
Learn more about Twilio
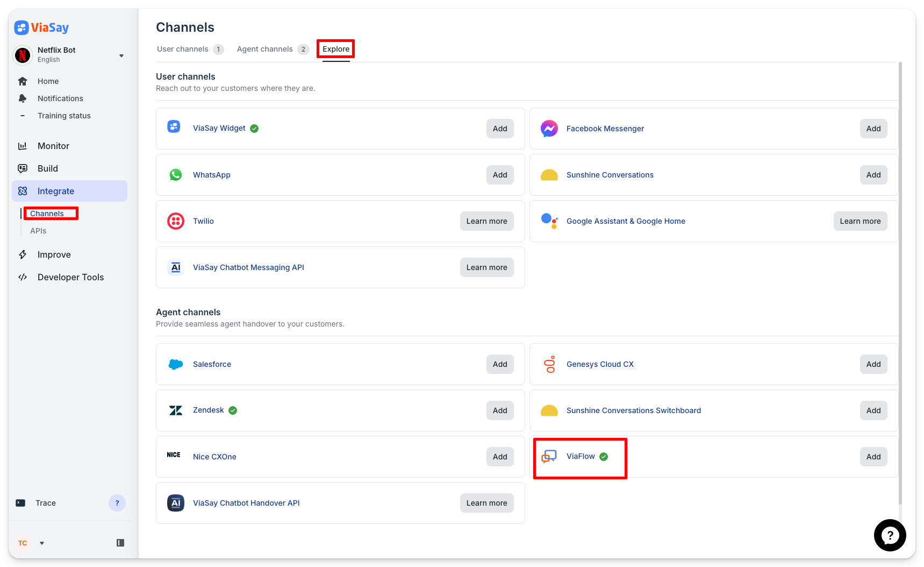point(486,221)
